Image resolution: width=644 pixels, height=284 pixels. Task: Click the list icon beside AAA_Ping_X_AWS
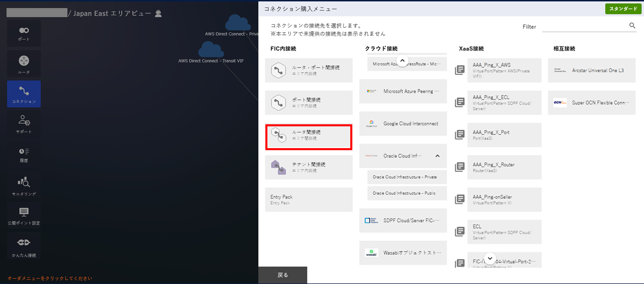(x=459, y=70)
